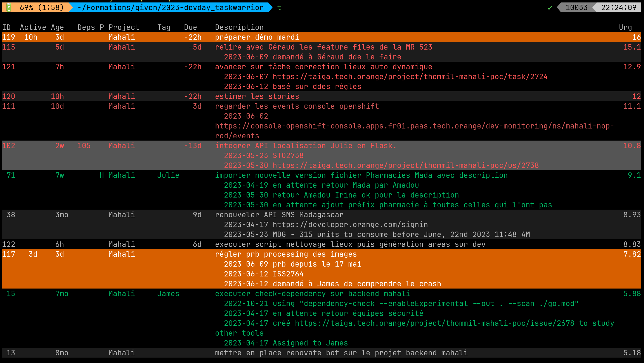The image size is (644, 363).
Task: Click dependency 105 on task 102
Action: 84,146
